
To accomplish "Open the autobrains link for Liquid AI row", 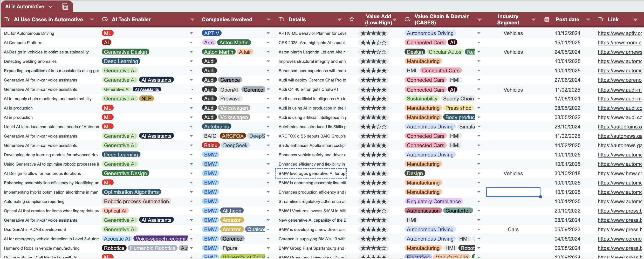I will [619, 127].
